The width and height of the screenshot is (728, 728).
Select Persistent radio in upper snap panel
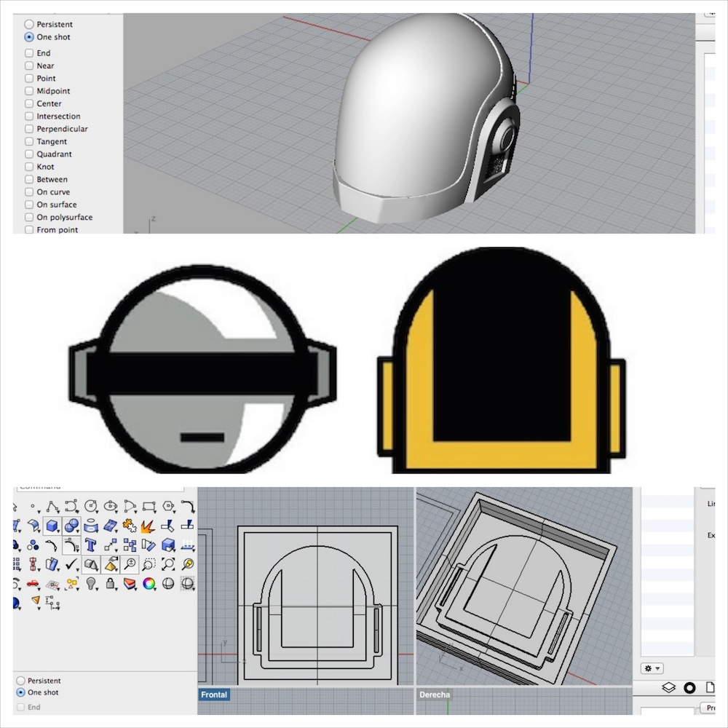tap(29, 24)
